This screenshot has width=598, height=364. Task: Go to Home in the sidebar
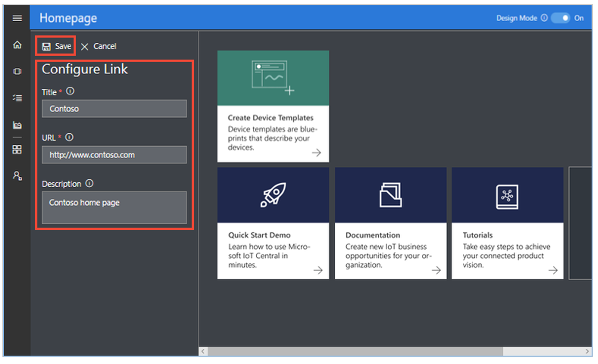(17, 45)
